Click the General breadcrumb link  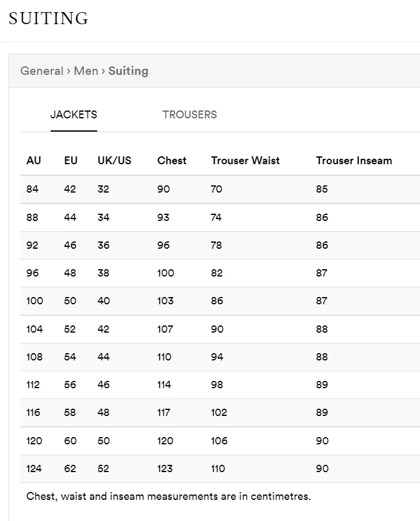click(41, 71)
